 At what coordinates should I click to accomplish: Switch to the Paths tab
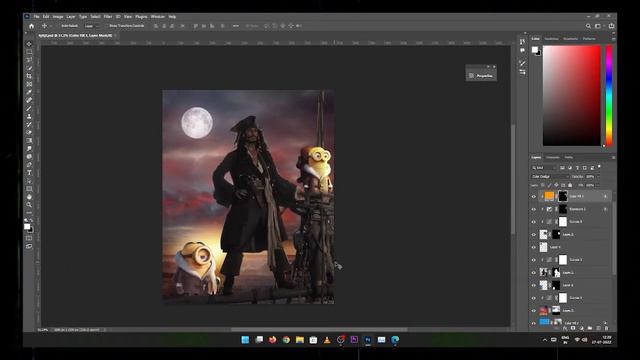click(569, 158)
